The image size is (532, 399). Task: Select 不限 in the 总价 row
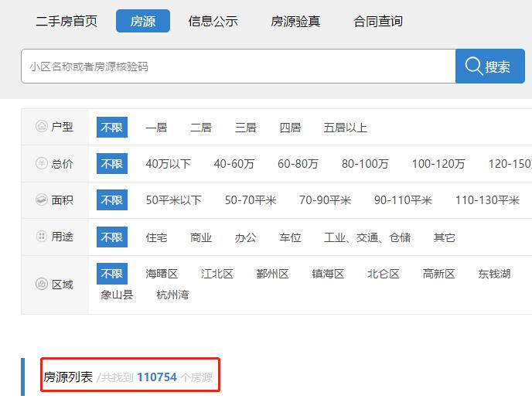coord(112,163)
